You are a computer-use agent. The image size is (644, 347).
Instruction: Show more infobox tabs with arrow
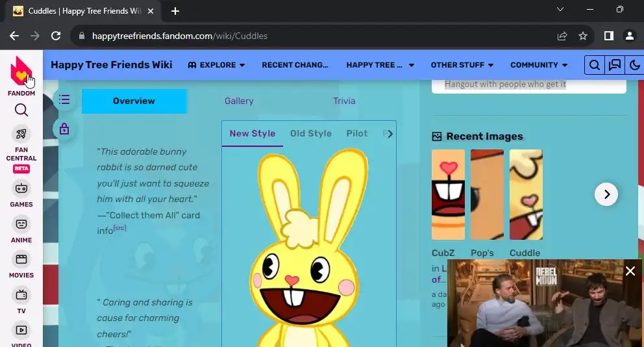390,134
